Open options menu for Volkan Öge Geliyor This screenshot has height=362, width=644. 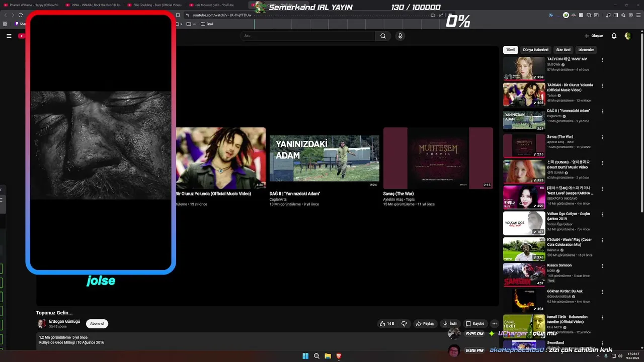tap(602, 215)
